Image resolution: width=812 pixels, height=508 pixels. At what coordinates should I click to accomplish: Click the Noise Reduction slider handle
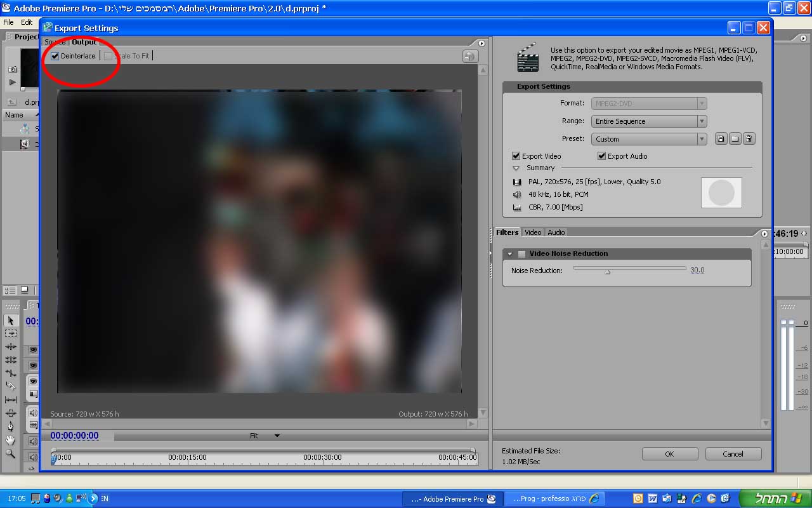pos(607,271)
